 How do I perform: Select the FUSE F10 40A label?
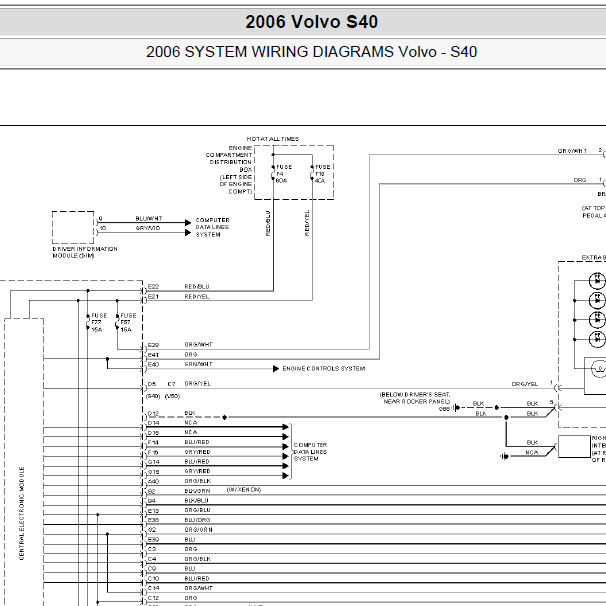322,174
